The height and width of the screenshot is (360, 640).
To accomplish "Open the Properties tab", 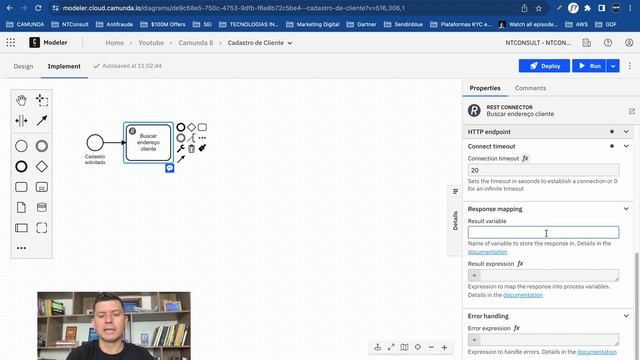I will coord(485,88).
